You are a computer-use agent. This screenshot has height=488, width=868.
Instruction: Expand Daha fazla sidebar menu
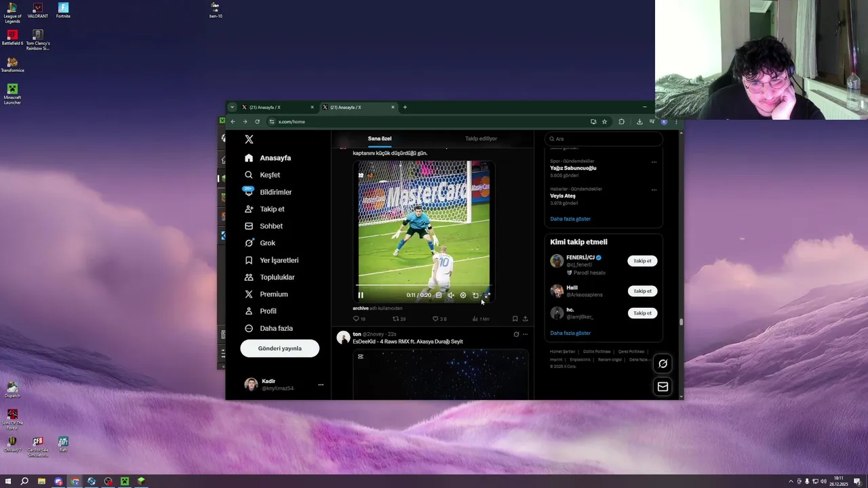269,328
